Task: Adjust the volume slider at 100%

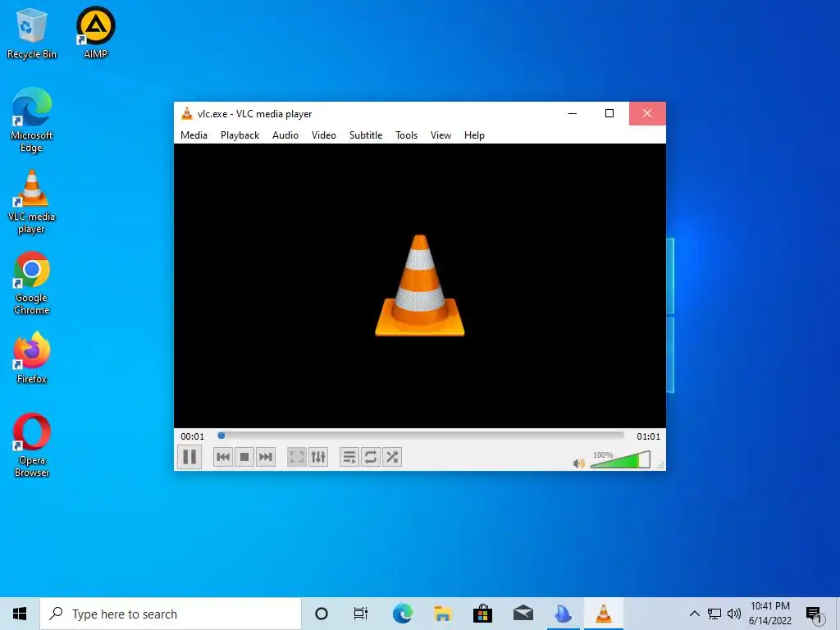Action: click(x=620, y=459)
